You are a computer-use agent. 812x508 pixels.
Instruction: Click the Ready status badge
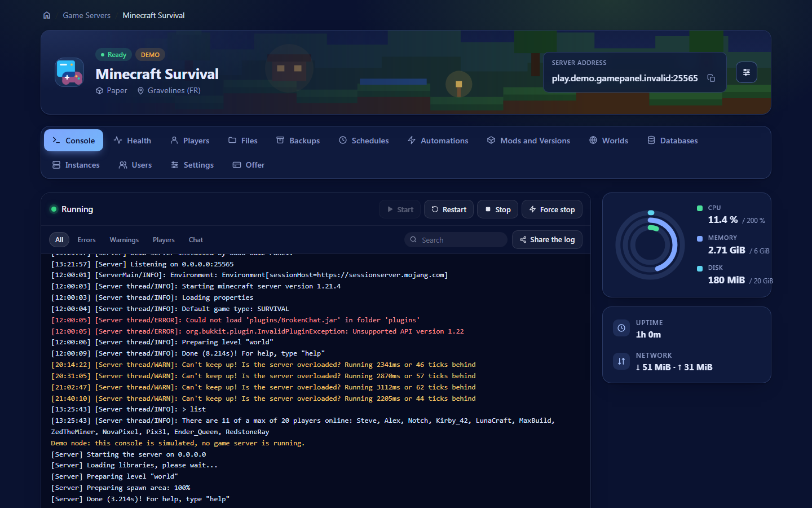[113, 55]
